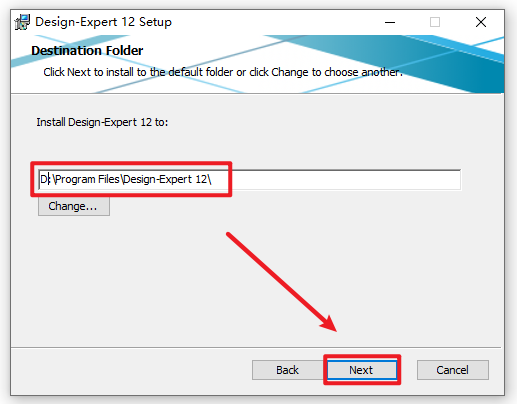Viewport: 517px width, 404px height.
Task: Close the Design-Expert 12 Setup window
Action: coord(481,22)
